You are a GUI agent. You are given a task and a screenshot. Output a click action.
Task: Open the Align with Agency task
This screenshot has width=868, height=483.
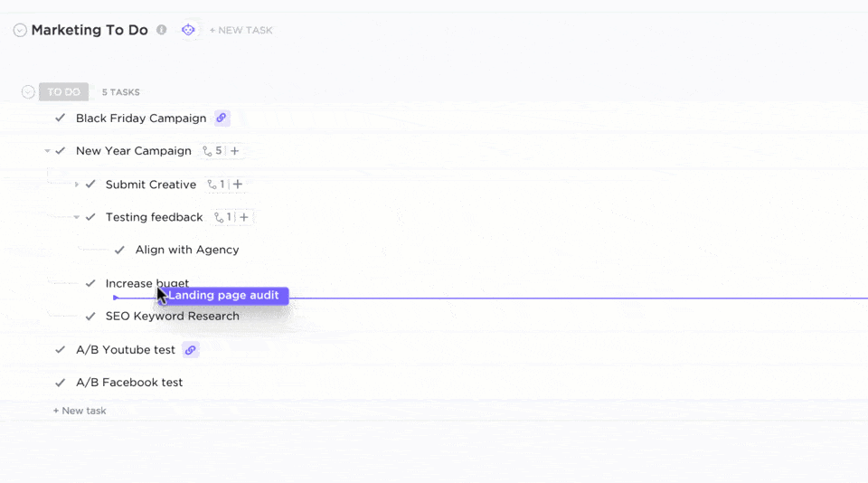click(x=187, y=250)
